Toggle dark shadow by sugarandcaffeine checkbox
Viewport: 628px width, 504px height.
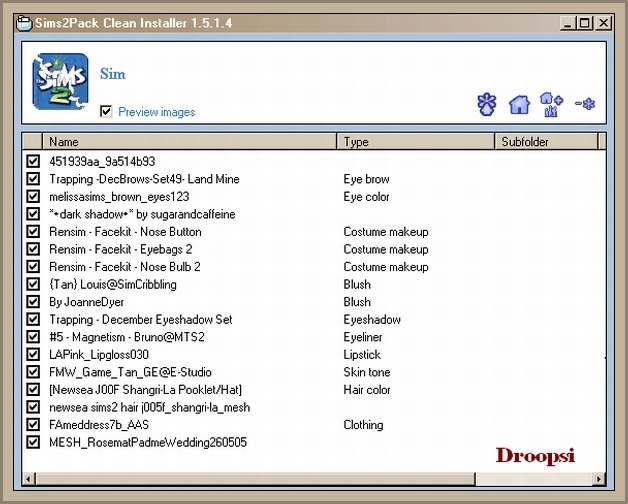33,214
